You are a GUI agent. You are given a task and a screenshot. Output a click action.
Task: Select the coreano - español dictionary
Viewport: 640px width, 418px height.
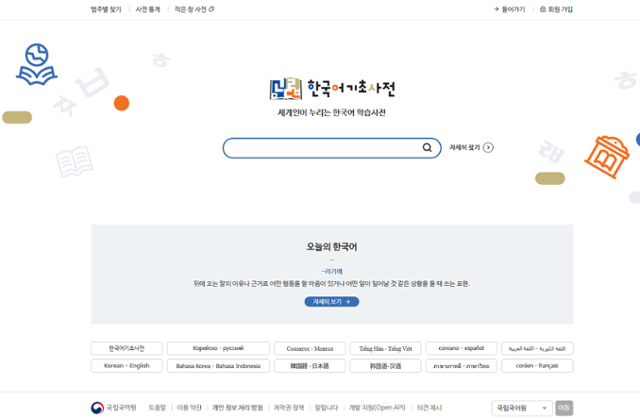click(461, 348)
